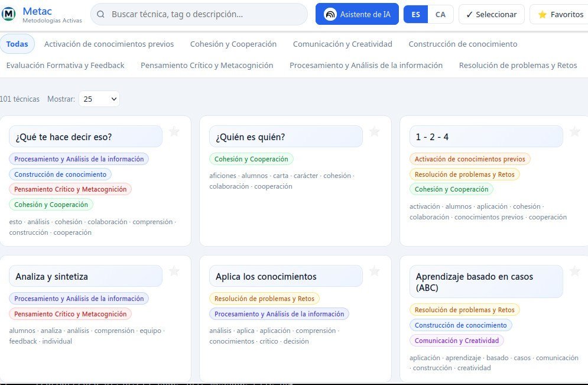Click the Metac brand name
588x385 pixels.
pyautogui.click(x=37, y=11)
